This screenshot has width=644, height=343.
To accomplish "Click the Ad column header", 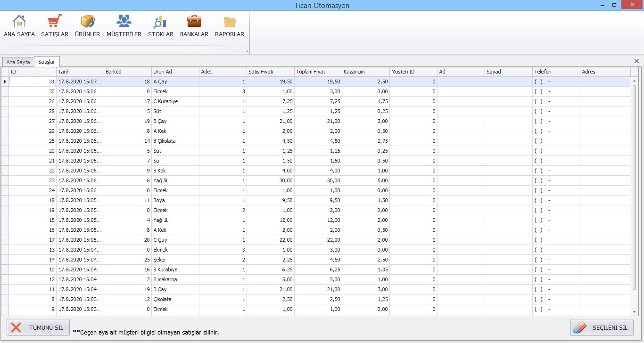I will point(461,72).
